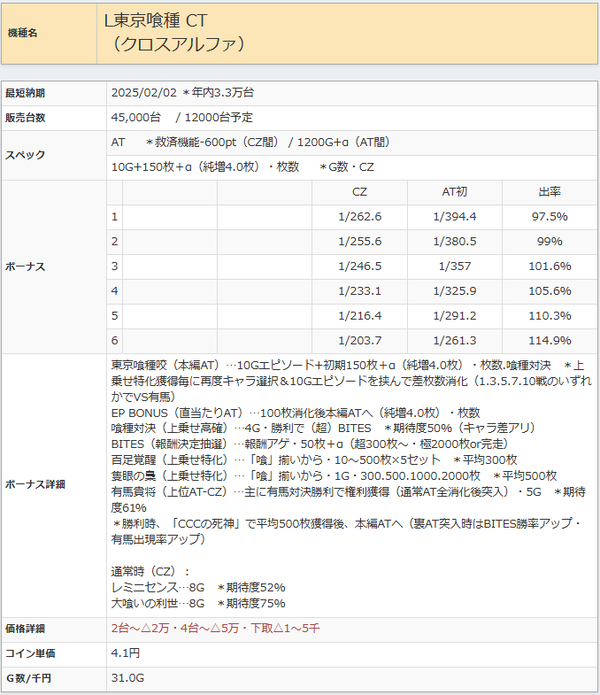Click the 出率 column header

tap(549, 192)
